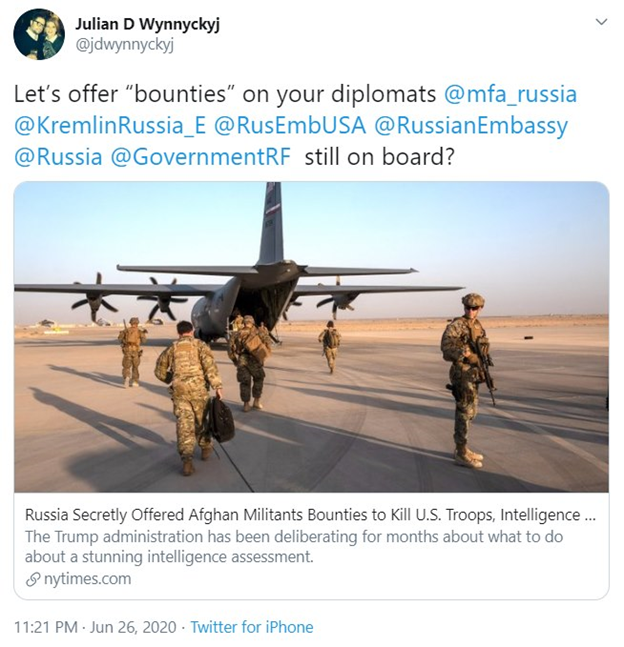Open the military plane article image
Viewport: 624px width, 647px height.
(312, 337)
